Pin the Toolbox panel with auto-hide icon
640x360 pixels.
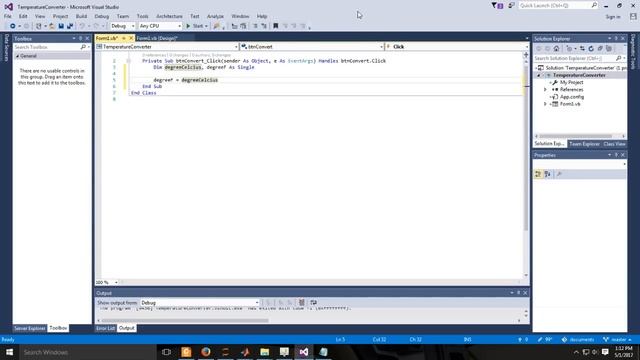point(80,38)
